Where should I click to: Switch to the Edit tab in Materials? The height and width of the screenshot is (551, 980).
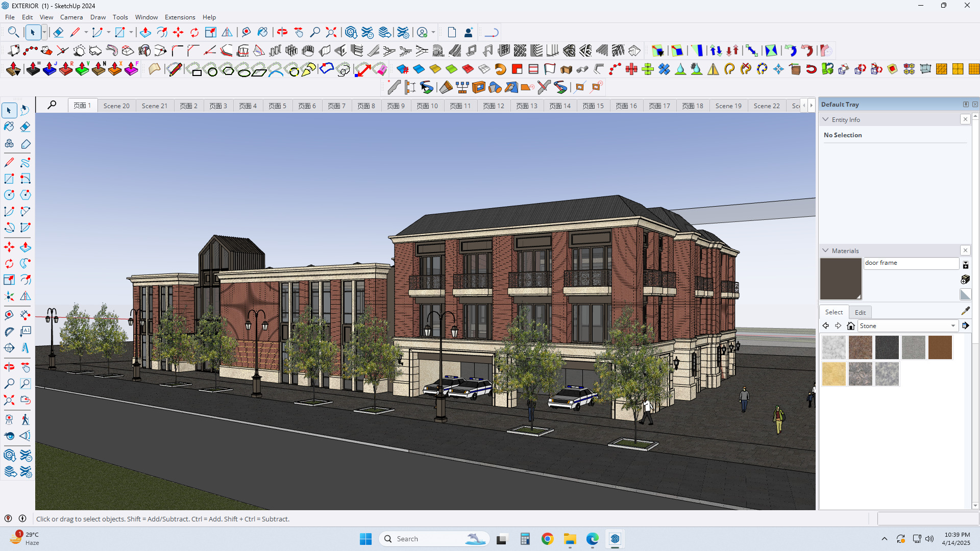[x=860, y=312]
